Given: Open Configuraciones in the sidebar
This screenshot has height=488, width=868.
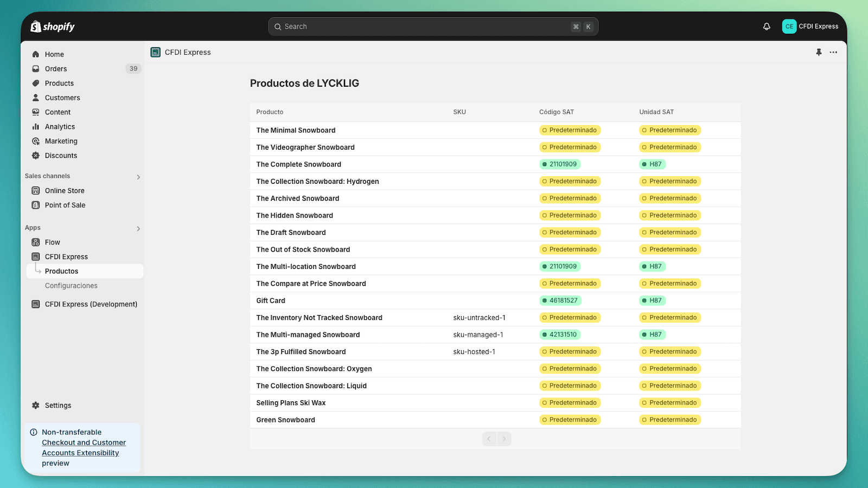Looking at the screenshot, I should [x=71, y=286].
